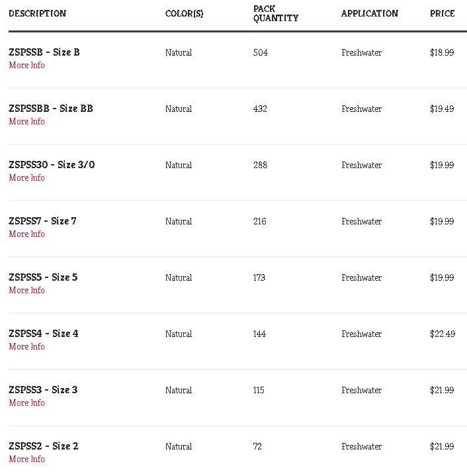Image resolution: width=467 pixels, height=476 pixels.
Task: Open More Info for ZSPSS3 Size 3
Action: click(26, 403)
